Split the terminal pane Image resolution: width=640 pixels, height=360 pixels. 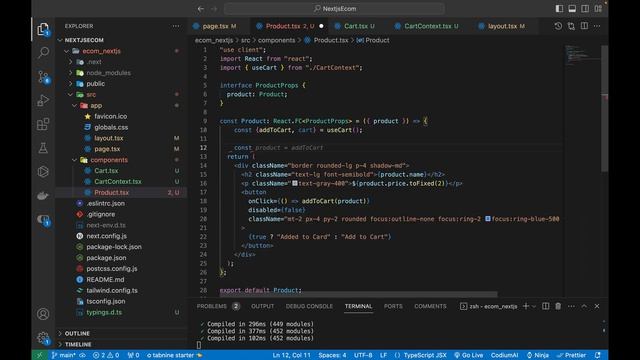click(x=545, y=306)
